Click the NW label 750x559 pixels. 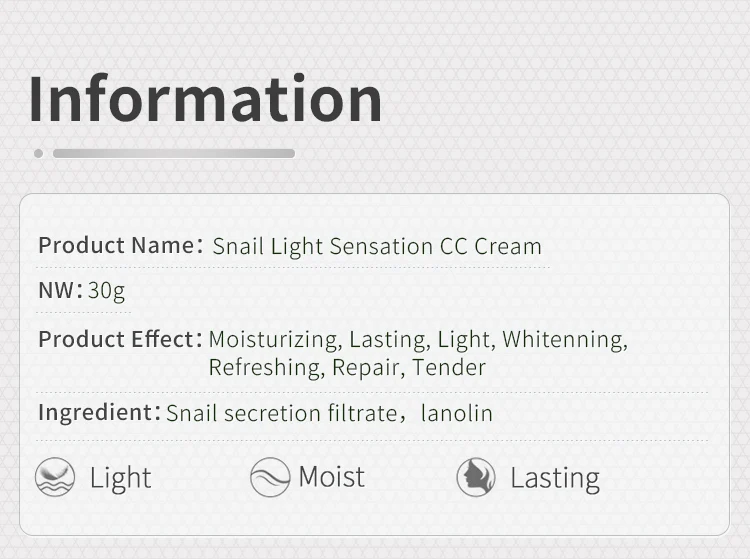pyautogui.click(x=60, y=290)
